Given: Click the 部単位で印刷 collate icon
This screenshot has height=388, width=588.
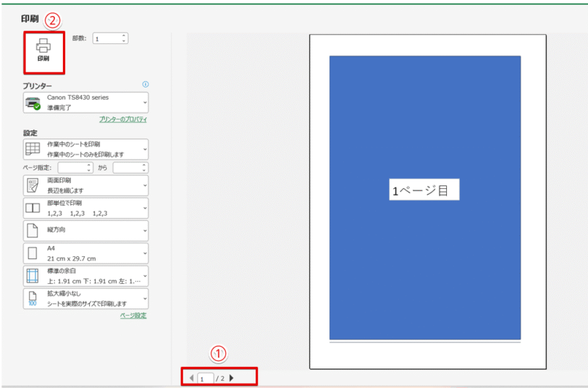Looking at the screenshot, I should [33, 208].
